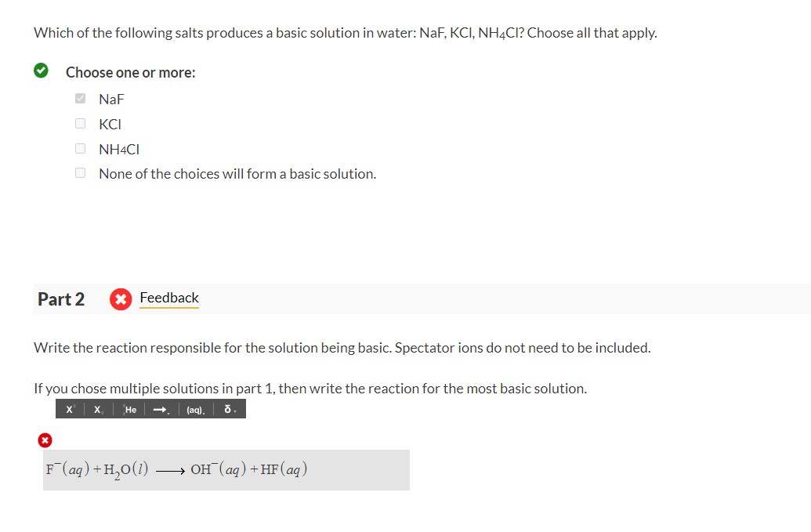Select the superscript X tool in equation toolbar
This screenshot has height=532, width=811.
(68, 408)
